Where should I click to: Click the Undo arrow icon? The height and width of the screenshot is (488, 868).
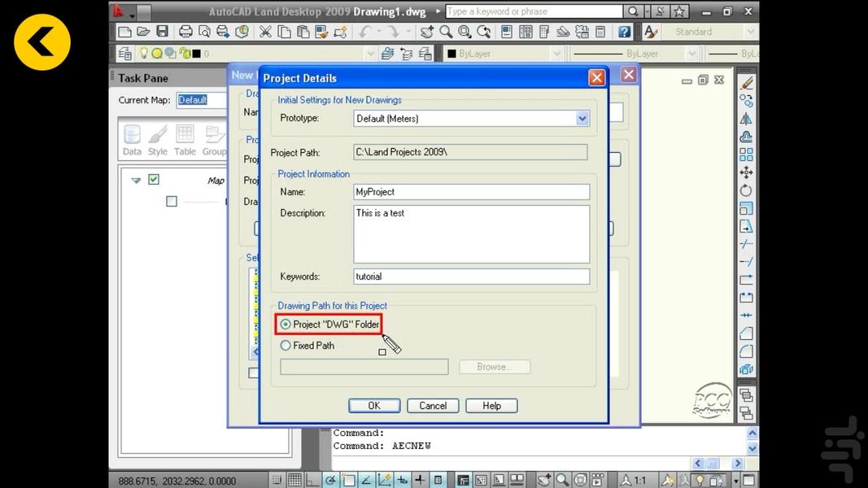point(368,32)
